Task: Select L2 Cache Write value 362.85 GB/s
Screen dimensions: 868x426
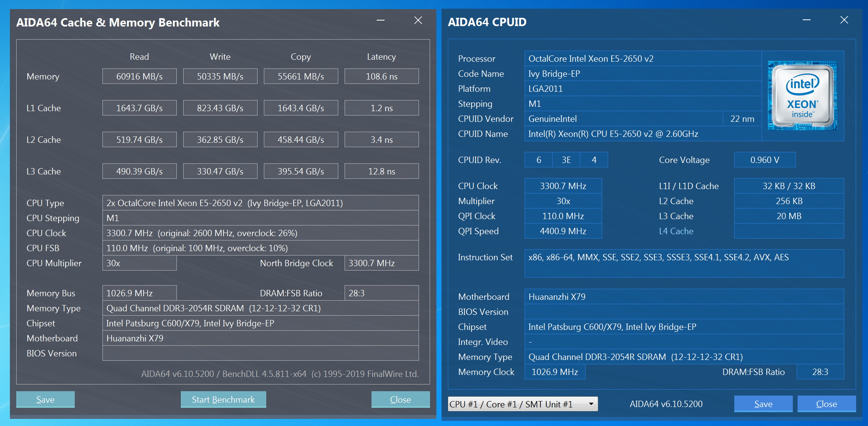Action: (220, 140)
